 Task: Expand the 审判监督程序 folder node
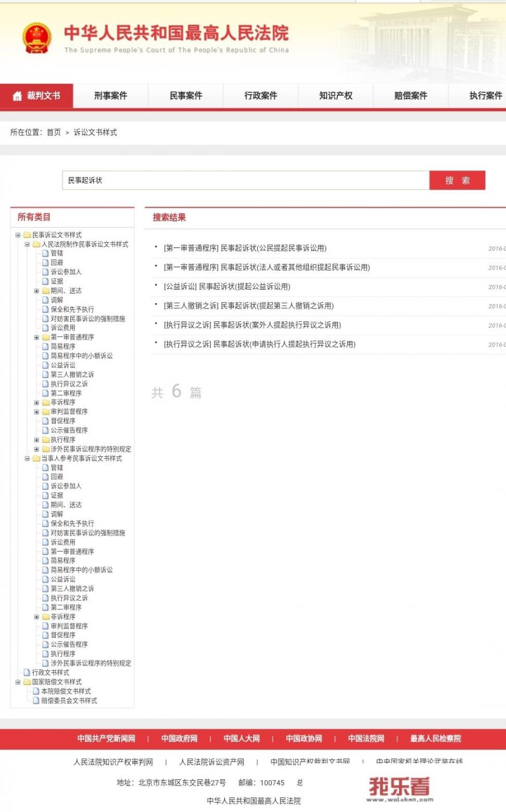click(36, 412)
